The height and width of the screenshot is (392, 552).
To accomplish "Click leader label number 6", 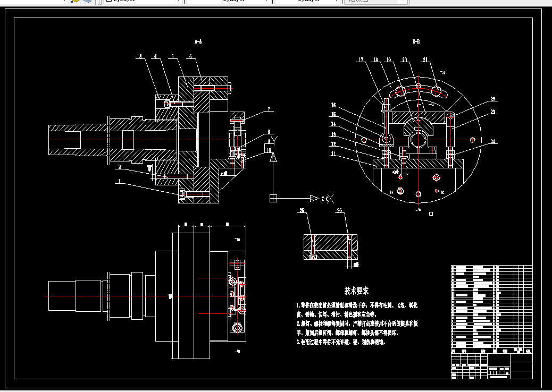I will point(190,56).
